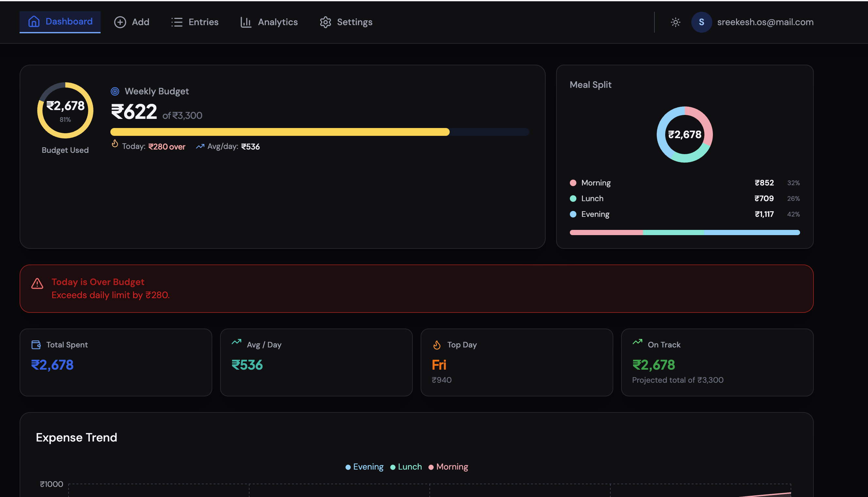Viewport: 868px width, 497px height.
Task: Click the ₹622 remaining budget amount
Action: 134,112
